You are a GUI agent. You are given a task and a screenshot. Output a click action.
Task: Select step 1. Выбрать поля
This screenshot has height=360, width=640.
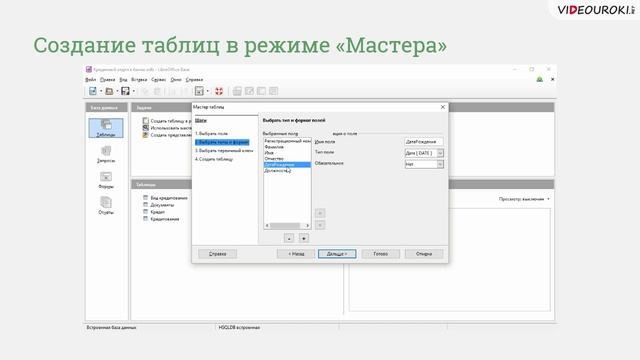pyautogui.click(x=211, y=133)
